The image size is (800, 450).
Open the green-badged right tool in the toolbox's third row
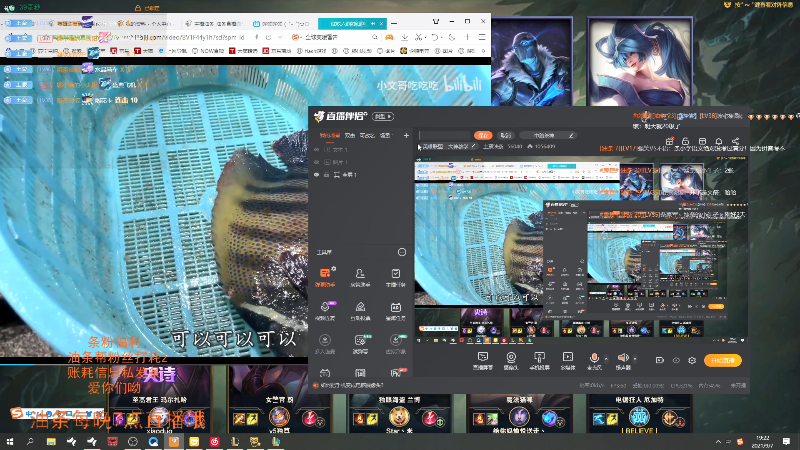click(x=395, y=344)
